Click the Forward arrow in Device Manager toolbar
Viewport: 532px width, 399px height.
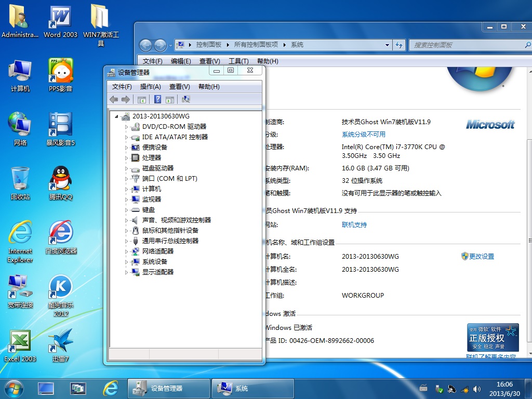(126, 99)
